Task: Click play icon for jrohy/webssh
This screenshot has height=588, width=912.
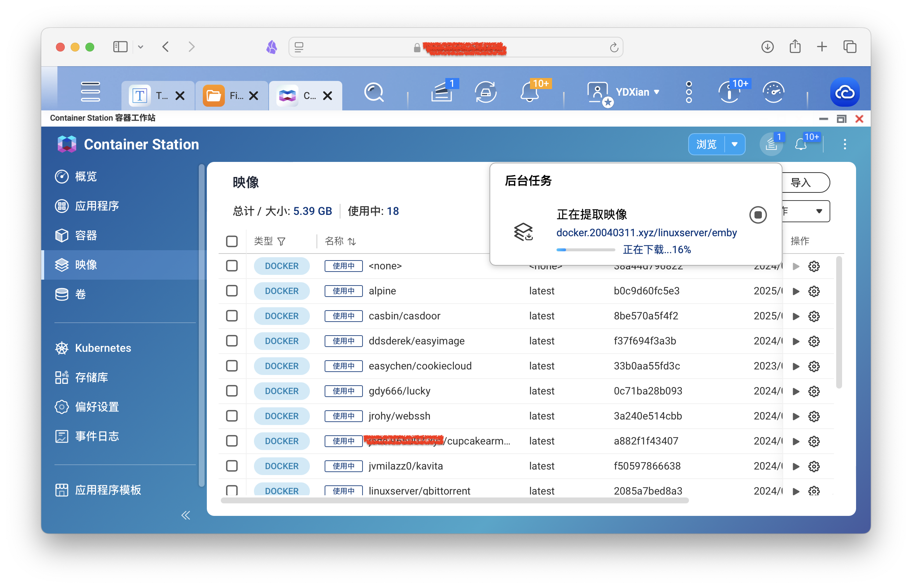Action: pos(796,416)
